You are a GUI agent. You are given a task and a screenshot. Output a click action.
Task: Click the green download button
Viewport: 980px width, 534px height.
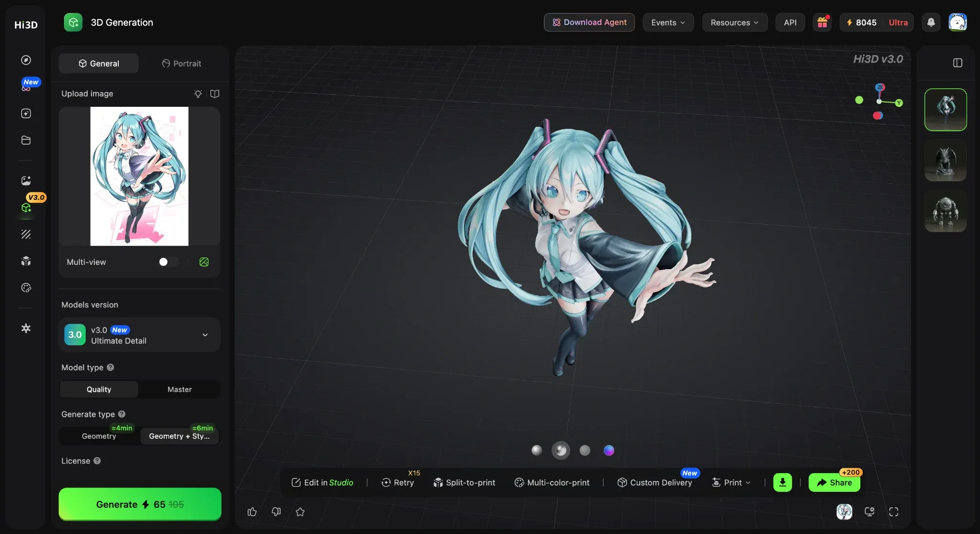(782, 482)
